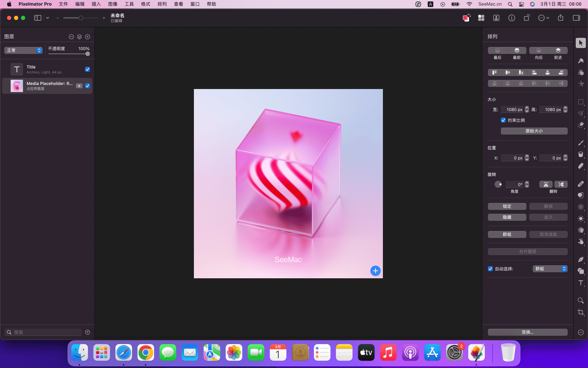Toggle the right sidebar panel icon

click(x=576, y=18)
